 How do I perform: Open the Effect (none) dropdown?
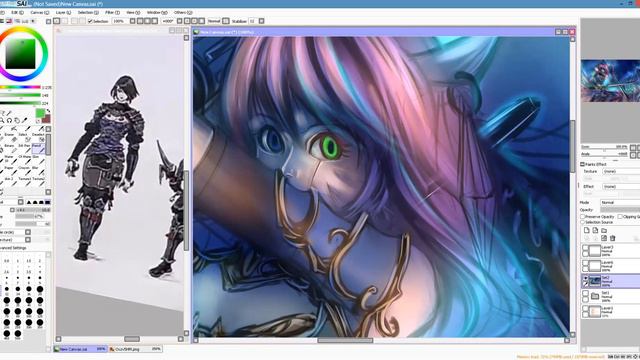pos(620,187)
